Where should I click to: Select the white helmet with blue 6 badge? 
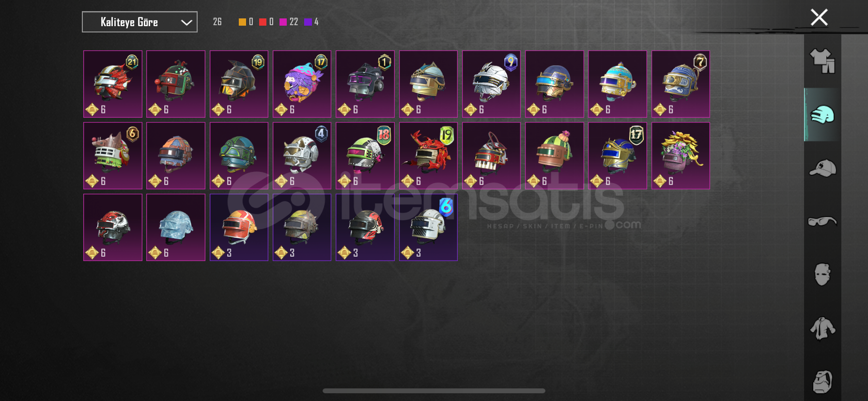point(428,227)
